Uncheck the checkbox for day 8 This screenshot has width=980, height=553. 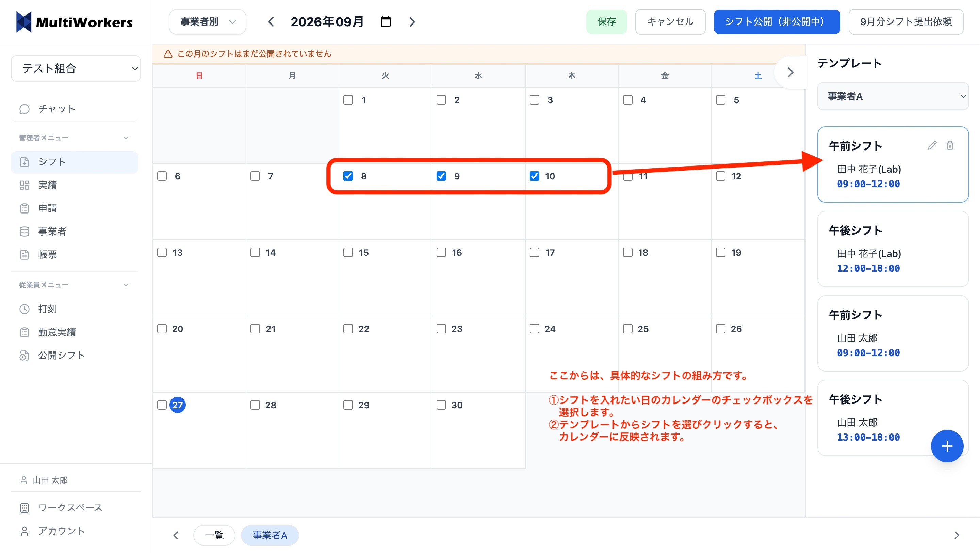[348, 176]
